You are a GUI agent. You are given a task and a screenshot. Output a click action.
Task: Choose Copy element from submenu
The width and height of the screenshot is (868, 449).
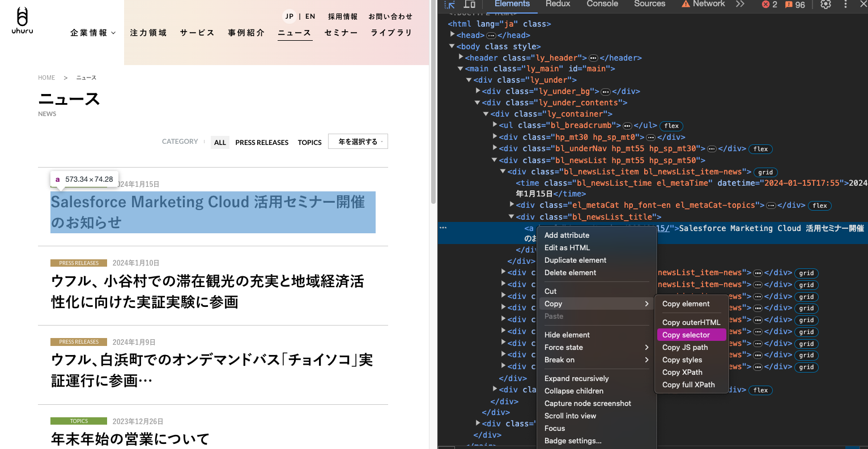pyautogui.click(x=691, y=303)
